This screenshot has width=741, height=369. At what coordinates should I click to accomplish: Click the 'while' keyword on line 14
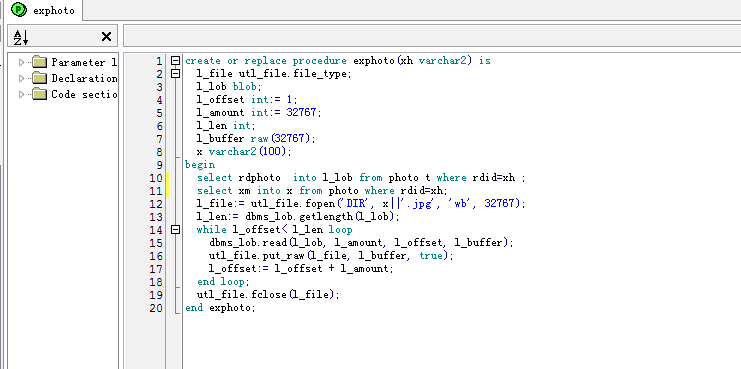[x=212, y=230]
